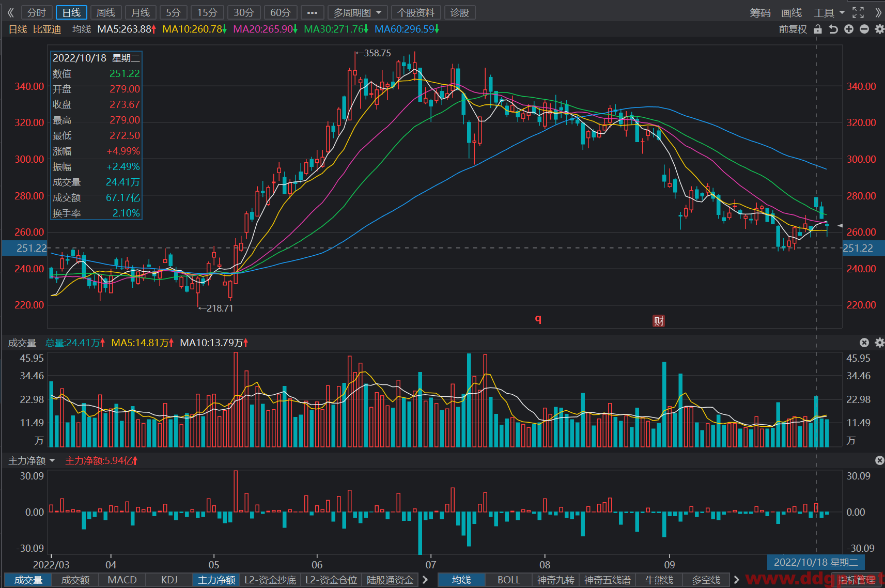Click the MA10:260.78 legend value
This screenshot has height=588, width=885.
pos(195,29)
